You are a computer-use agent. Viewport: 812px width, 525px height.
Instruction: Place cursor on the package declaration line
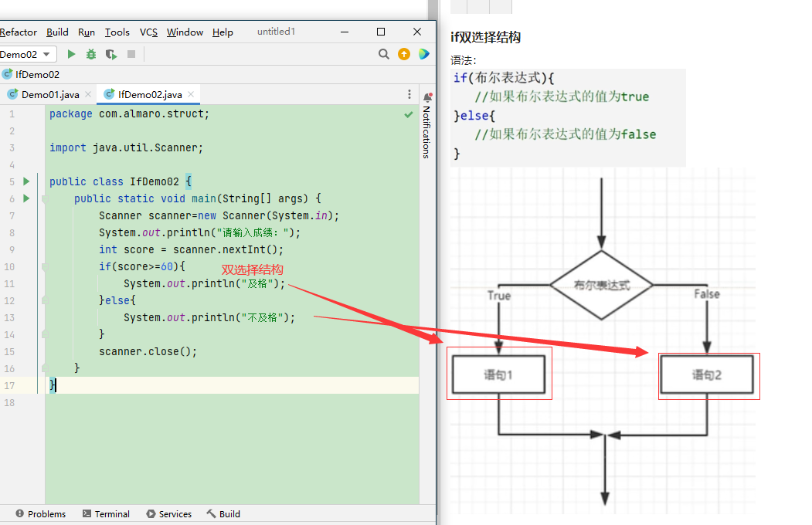click(129, 113)
